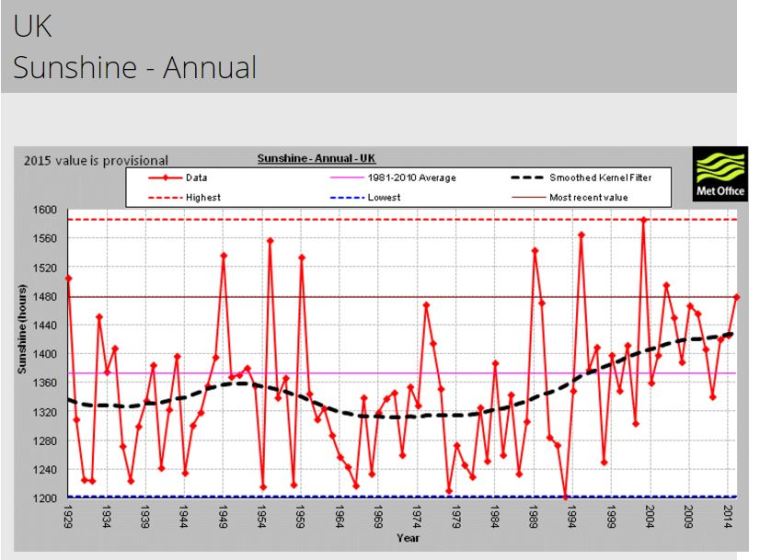Screen dimensions: 760x560
Task: Click the Sunshine - Annual page heading
Action: [135, 67]
